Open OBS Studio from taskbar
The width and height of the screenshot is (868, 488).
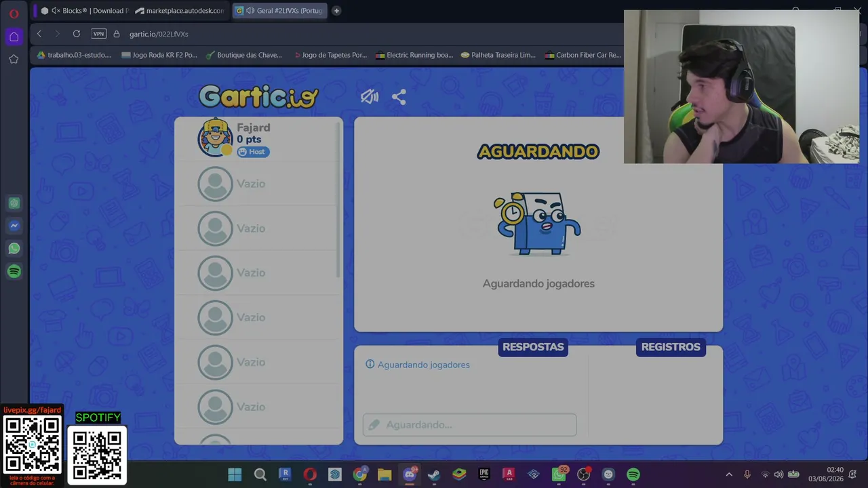click(x=583, y=474)
